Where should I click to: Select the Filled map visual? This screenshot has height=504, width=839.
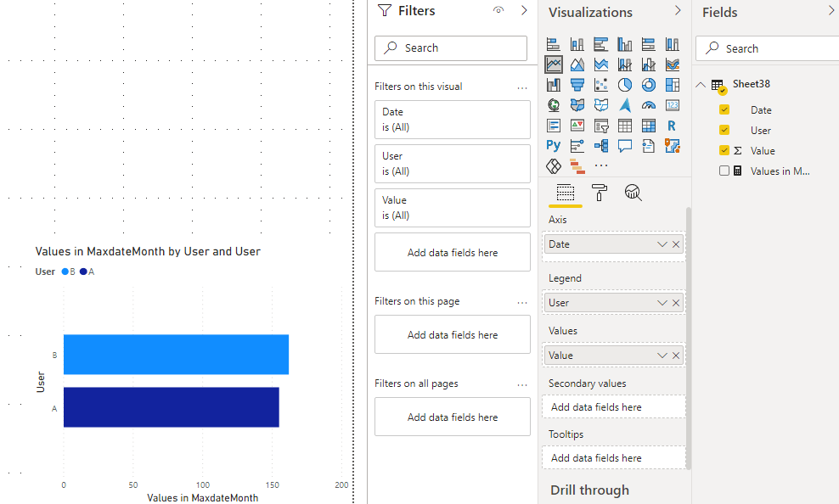pyautogui.click(x=577, y=105)
